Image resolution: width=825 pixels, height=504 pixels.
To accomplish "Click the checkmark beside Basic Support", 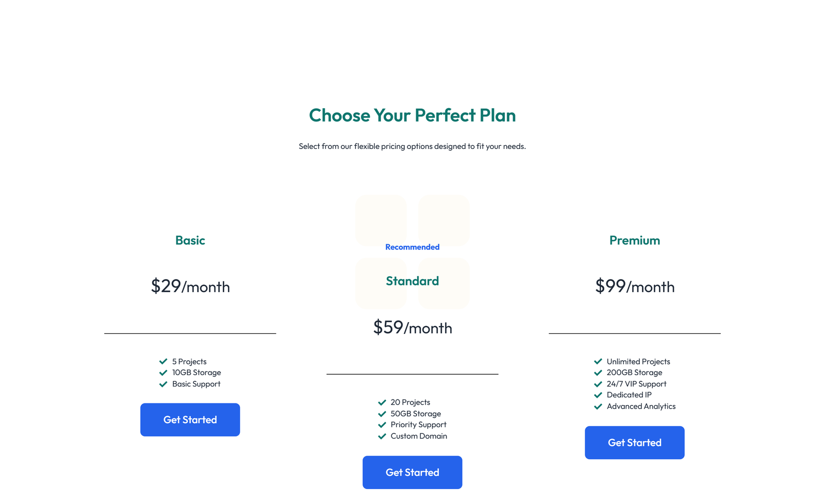I will pyautogui.click(x=162, y=384).
